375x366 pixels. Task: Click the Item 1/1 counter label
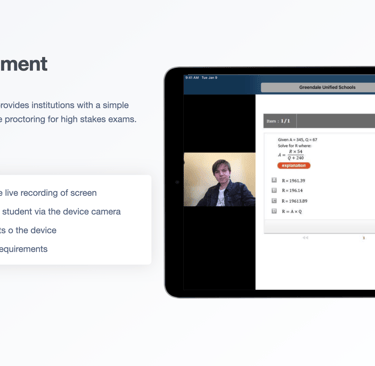pos(278,121)
